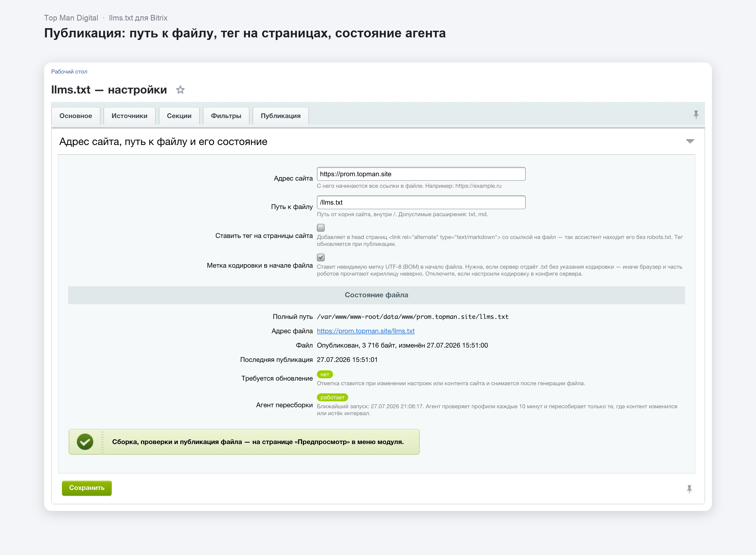Switch to the Источники tab
Image resolution: width=756 pixels, height=555 pixels.
[129, 116]
